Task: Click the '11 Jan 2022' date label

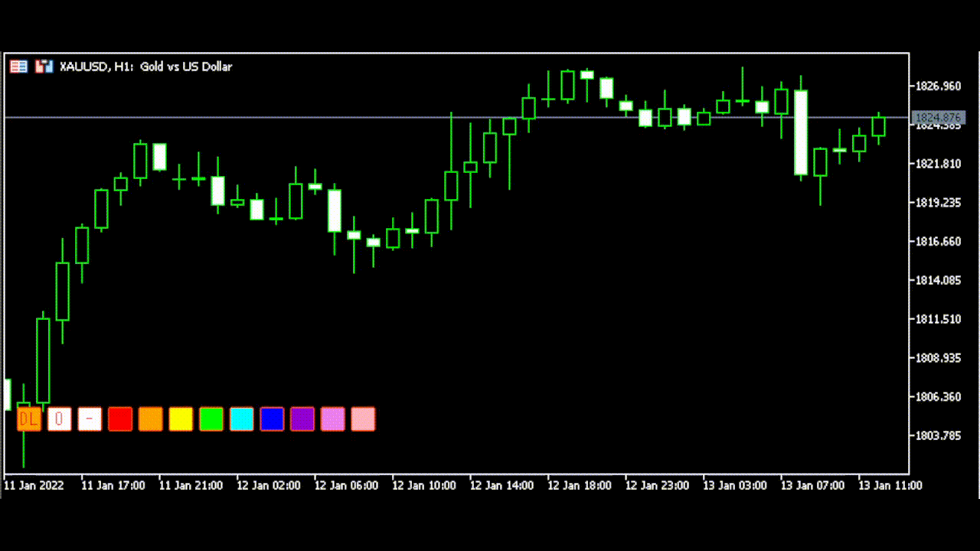Action: click(x=34, y=485)
